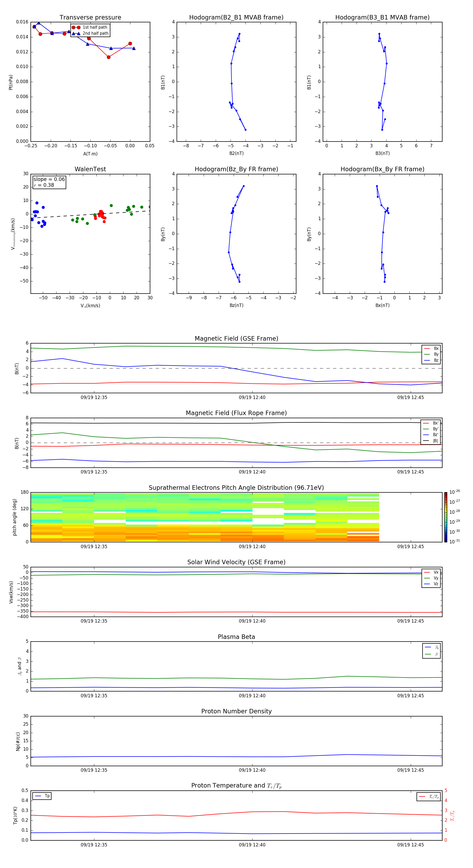
Task: Select the "Proton Temperature and Te/Tp" title
Action: (x=236, y=785)
